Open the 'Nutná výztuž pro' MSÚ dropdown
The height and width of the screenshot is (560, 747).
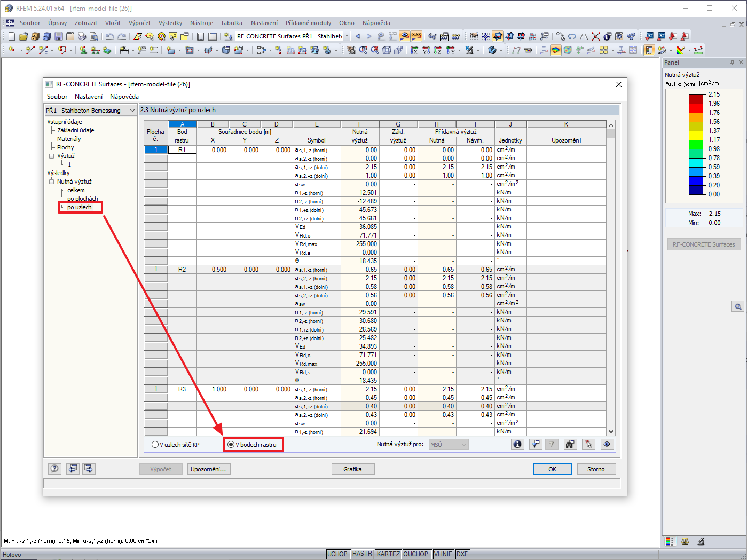449,444
